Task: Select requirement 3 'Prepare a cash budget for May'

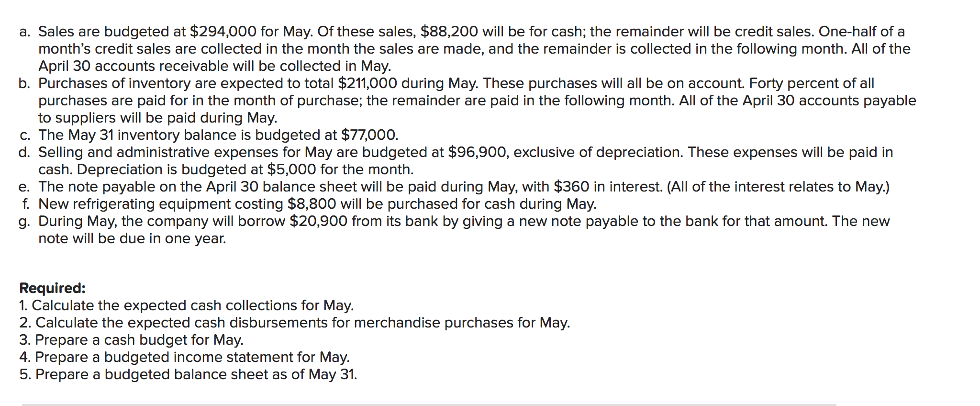Action: (x=132, y=340)
